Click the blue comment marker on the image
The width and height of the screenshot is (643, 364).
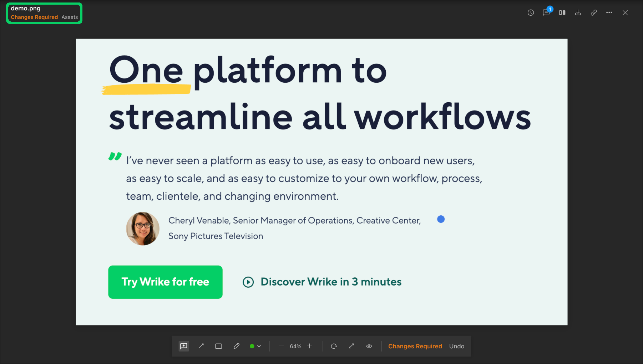(x=441, y=219)
